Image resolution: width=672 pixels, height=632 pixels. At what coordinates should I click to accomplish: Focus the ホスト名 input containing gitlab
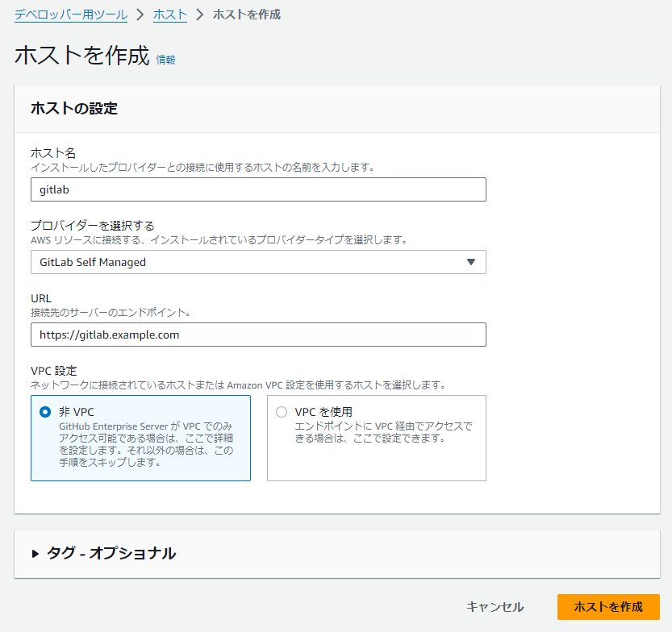(258, 189)
